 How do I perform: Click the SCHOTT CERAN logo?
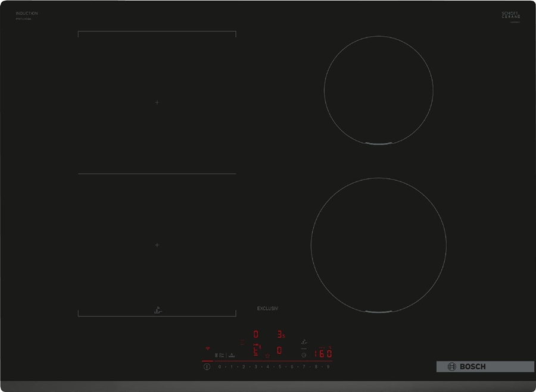[x=511, y=15]
